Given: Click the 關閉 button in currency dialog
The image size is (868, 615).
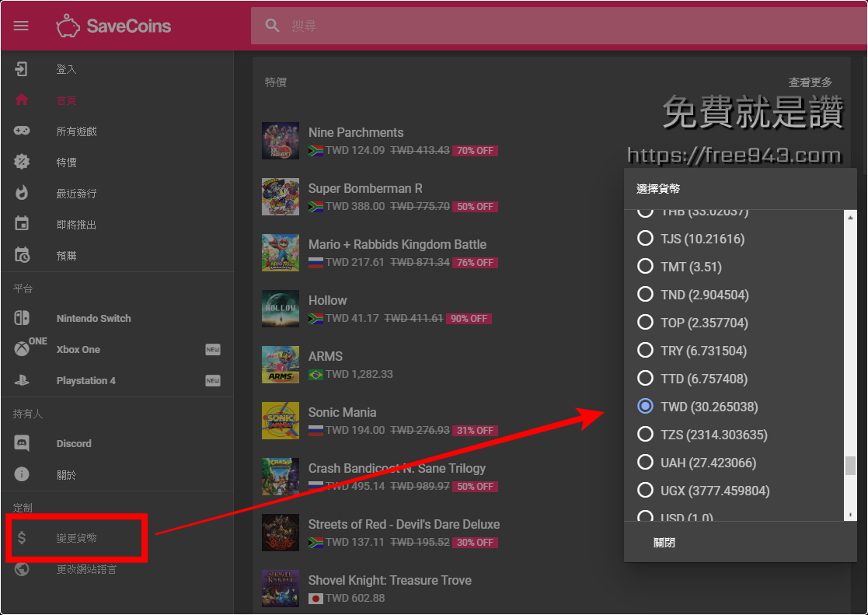Looking at the screenshot, I should pos(664,542).
